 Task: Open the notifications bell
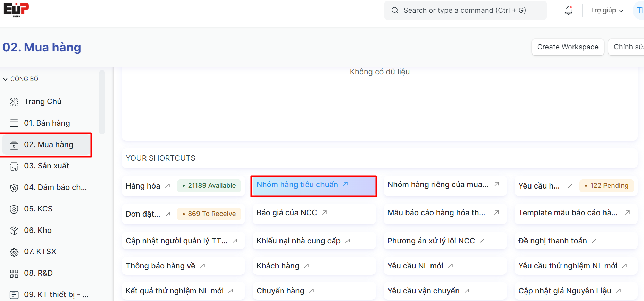point(568,10)
